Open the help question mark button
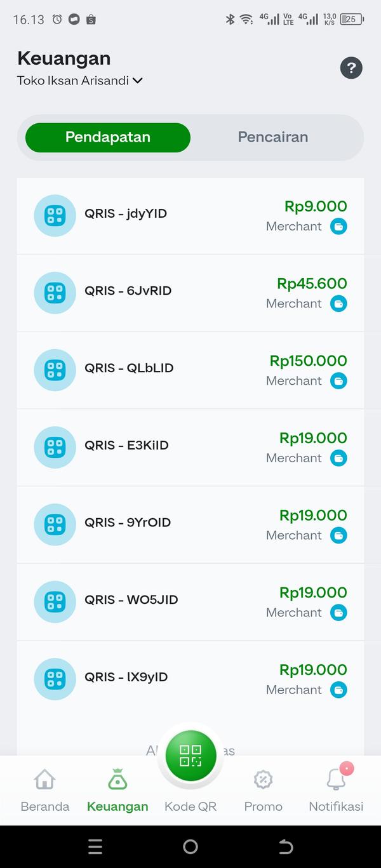The image size is (381, 868). click(351, 67)
